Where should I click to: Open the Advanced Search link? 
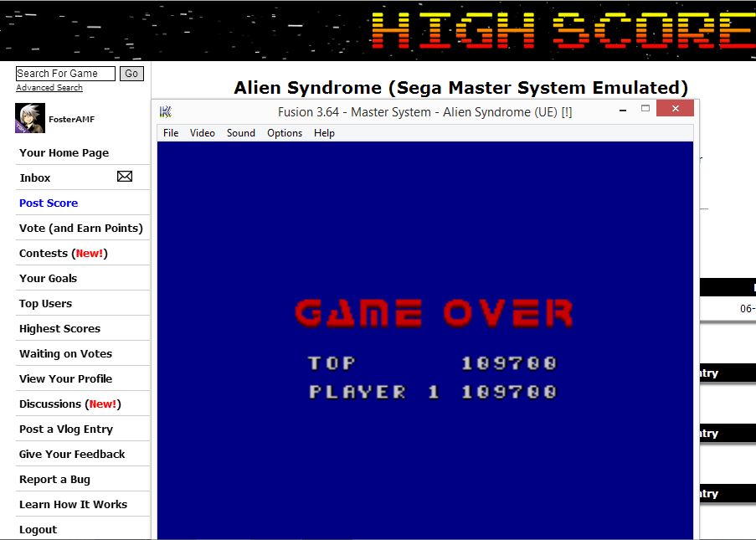[49, 88]
